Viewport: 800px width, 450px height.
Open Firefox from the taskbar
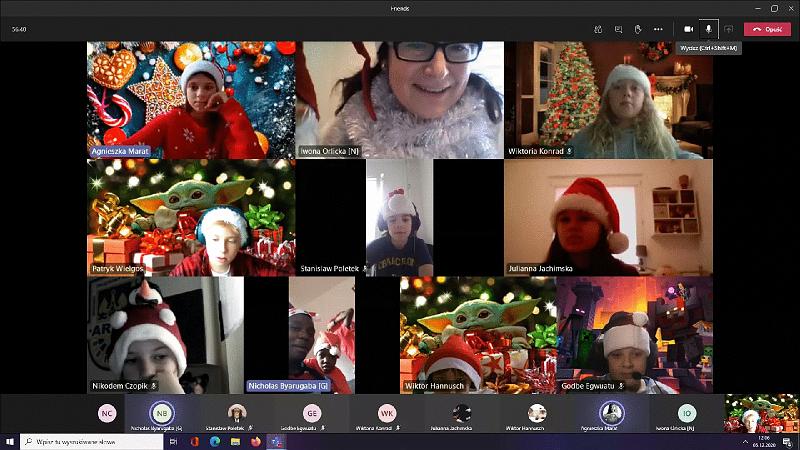[256, 440]
